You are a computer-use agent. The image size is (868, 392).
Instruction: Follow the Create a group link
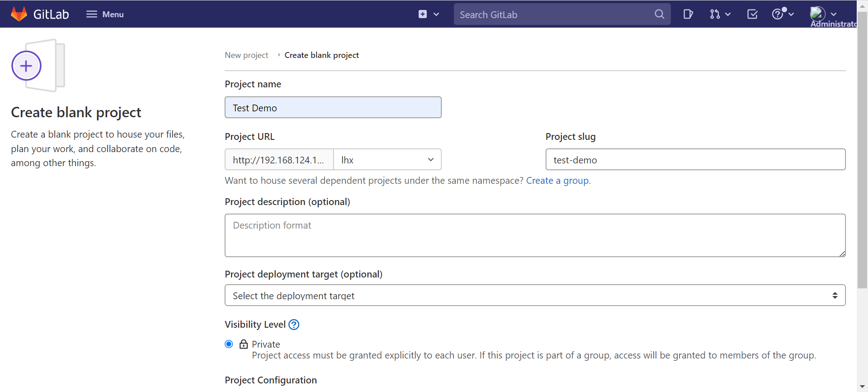557,181
